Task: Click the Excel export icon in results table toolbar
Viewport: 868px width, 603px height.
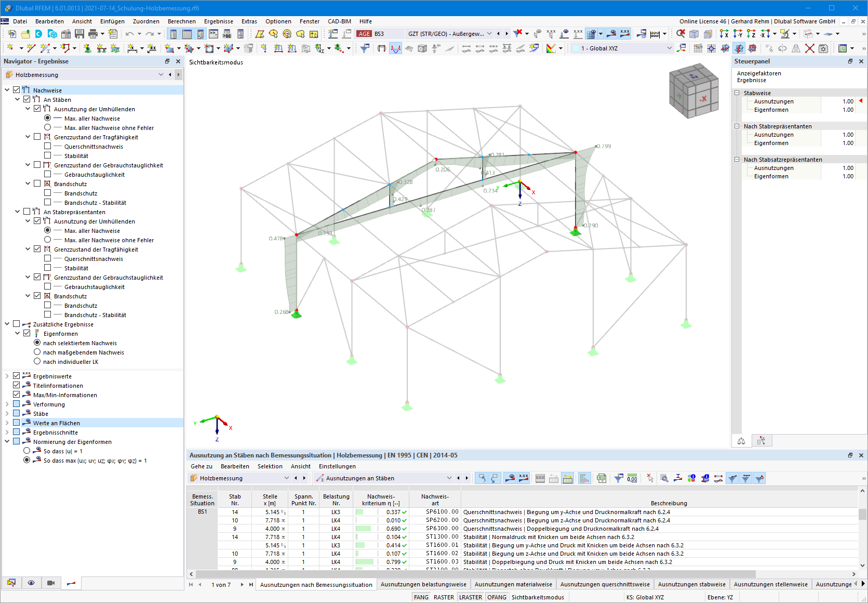Action: [602, 478]
